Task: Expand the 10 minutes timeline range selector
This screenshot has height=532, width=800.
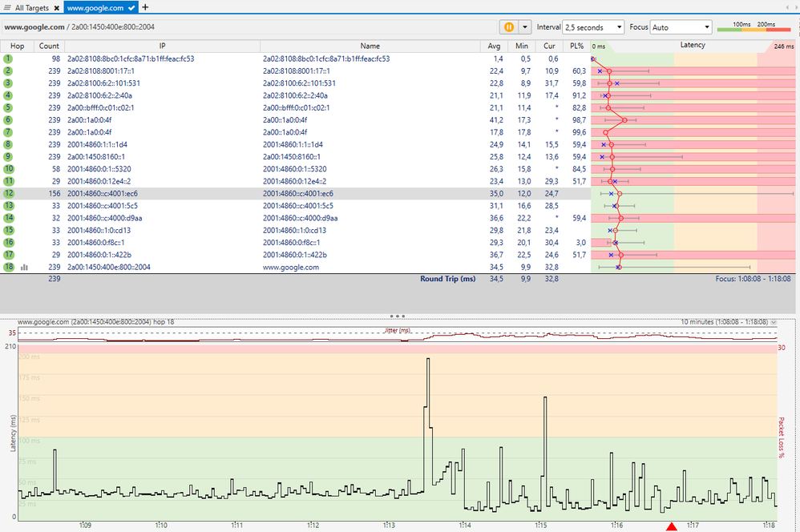Action: point(774,322)
